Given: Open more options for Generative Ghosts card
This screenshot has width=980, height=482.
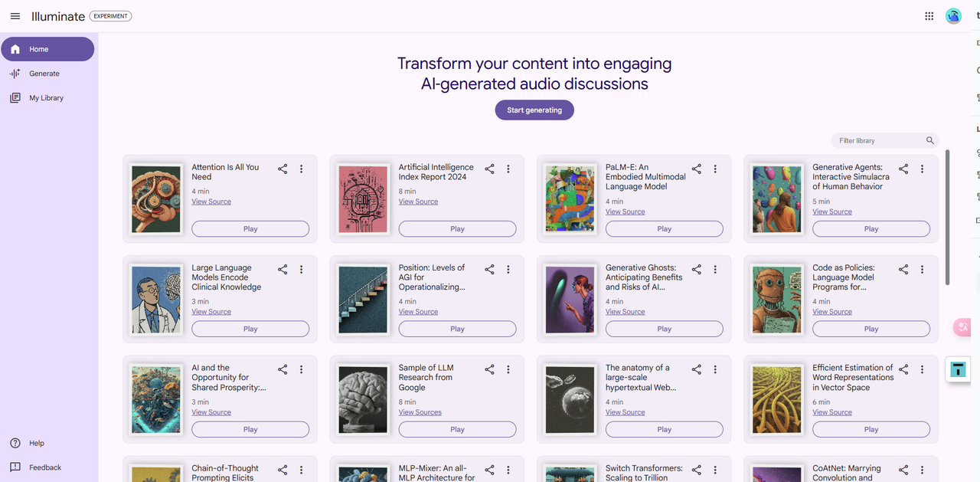Looking at the screenshot, I should [714, 269].
